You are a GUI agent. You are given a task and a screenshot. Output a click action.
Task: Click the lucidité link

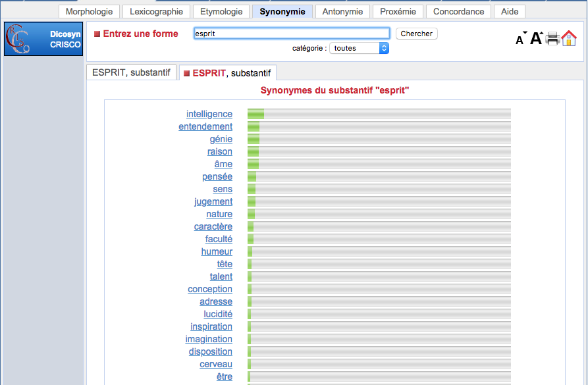point(218,314)
